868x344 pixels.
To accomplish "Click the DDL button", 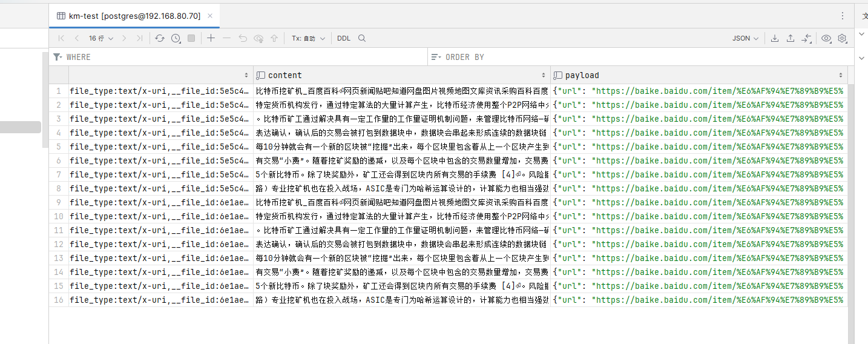I will 344,38.
